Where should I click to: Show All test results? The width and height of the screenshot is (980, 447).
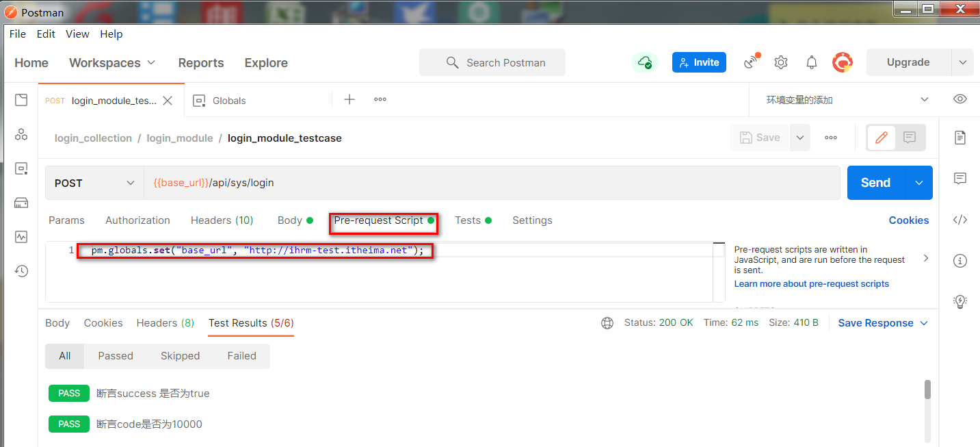pos(64,356)
